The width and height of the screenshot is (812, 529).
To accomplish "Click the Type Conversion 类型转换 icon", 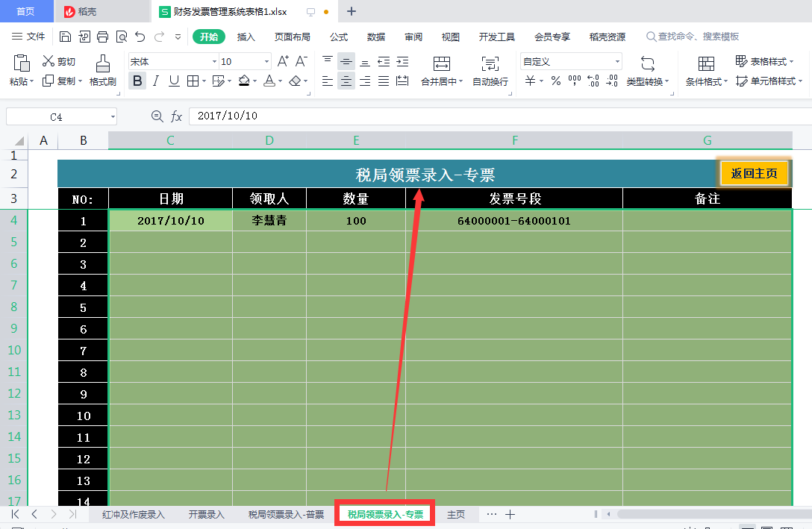I will click(647, 64).
